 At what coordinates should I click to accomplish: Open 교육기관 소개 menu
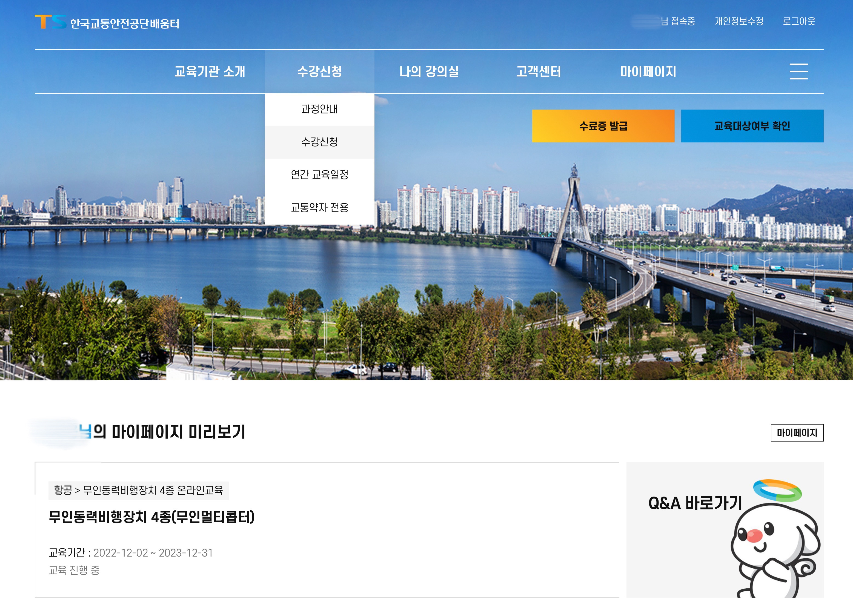[211, 72]
